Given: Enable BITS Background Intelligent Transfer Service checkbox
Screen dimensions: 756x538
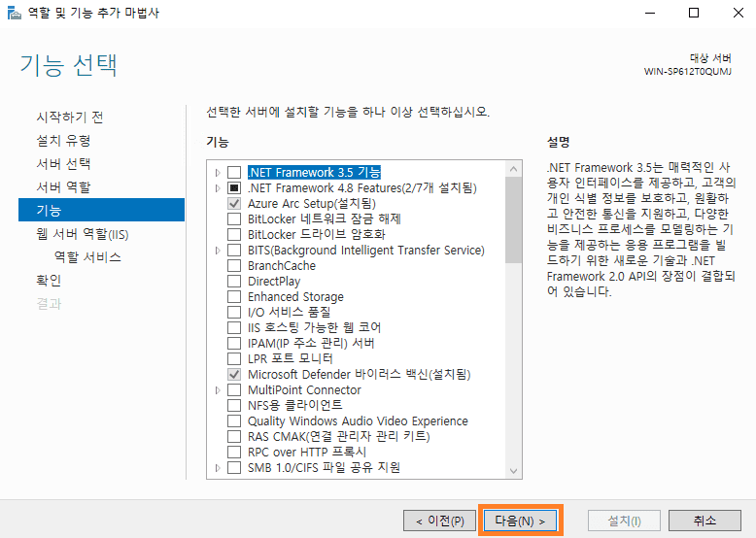Looking at the screenshot, I should pyautogui.click(x=234, y=250).
